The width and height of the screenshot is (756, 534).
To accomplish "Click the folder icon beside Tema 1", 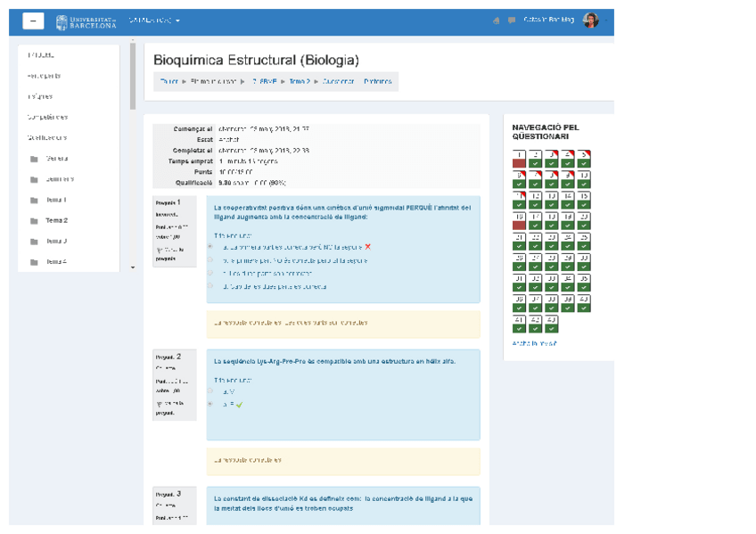I will 34,200.
